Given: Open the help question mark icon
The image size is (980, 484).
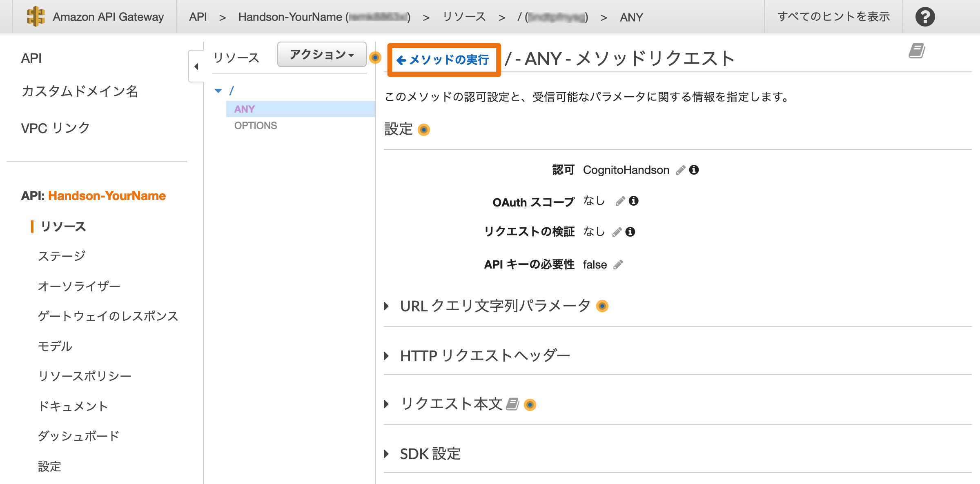Looking at the screenshot, I should pos(925,17).
